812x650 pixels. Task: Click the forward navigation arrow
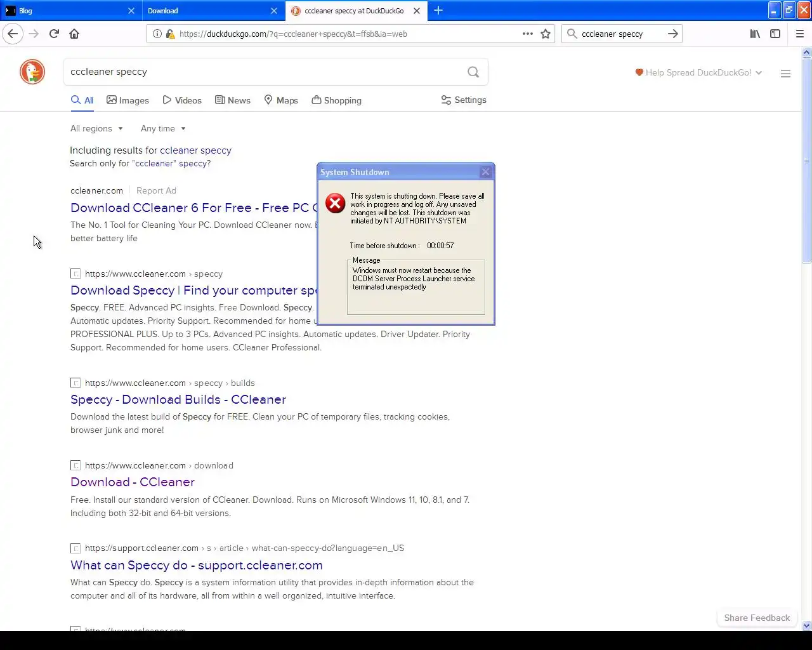tap(34, 34)
